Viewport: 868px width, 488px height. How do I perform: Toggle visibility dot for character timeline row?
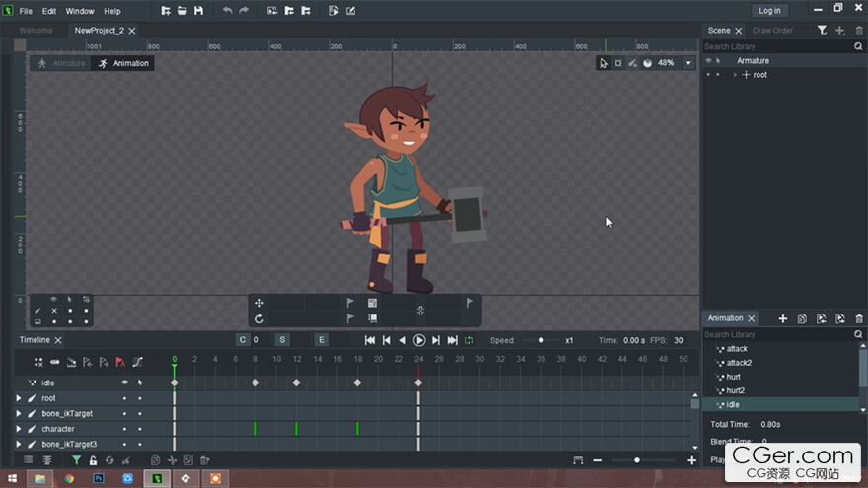coord(124,429)
